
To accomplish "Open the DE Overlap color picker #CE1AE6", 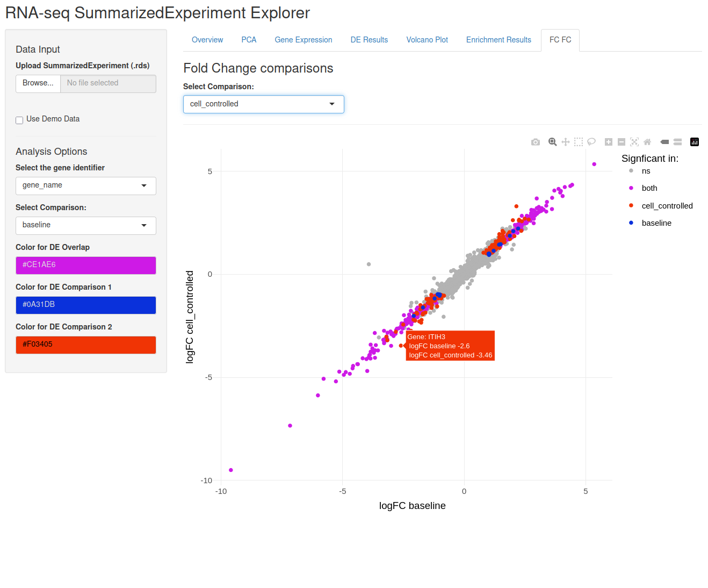I will [x=86, y=265].
